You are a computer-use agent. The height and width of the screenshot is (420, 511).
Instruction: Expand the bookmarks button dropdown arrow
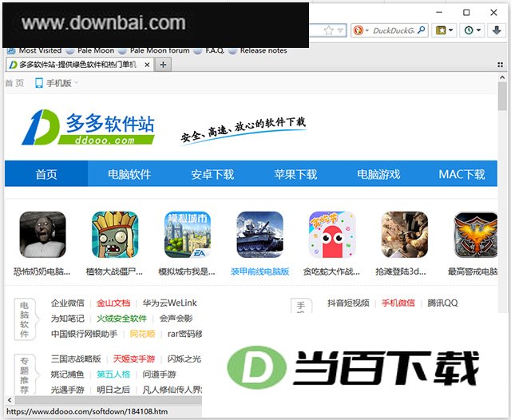[x=451, y=30]
